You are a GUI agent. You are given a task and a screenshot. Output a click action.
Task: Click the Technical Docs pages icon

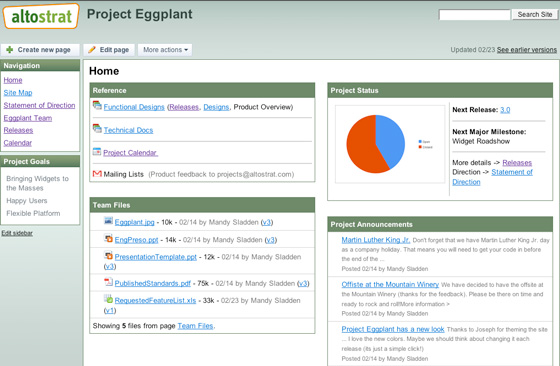click(x=97, y=128)
